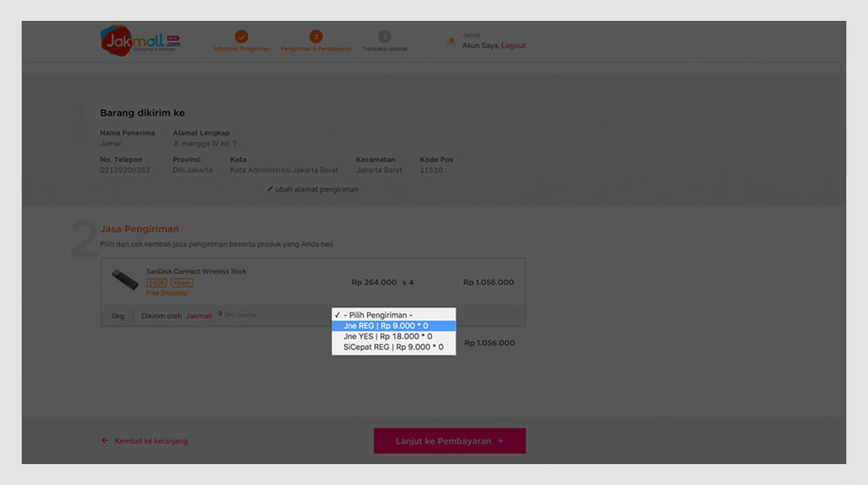
Task: Select the Hitam color tag
Action: [x=181, y=283]
